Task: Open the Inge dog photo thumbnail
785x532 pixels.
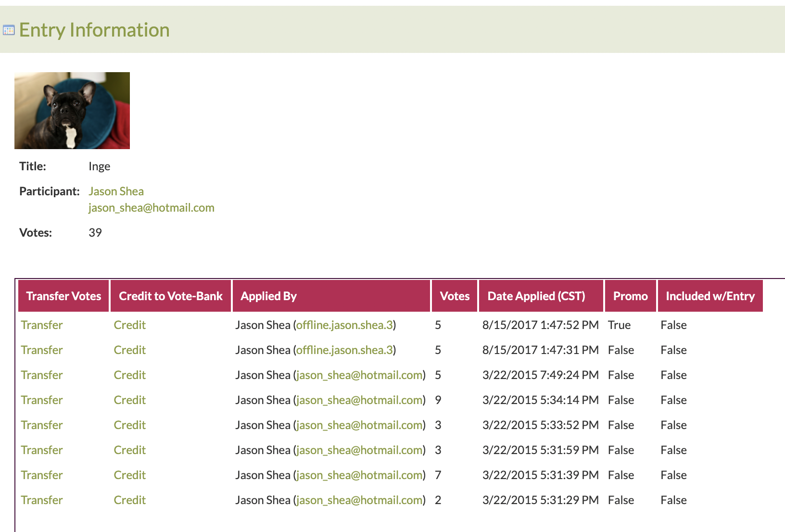Action: click(x=72, y=111)
